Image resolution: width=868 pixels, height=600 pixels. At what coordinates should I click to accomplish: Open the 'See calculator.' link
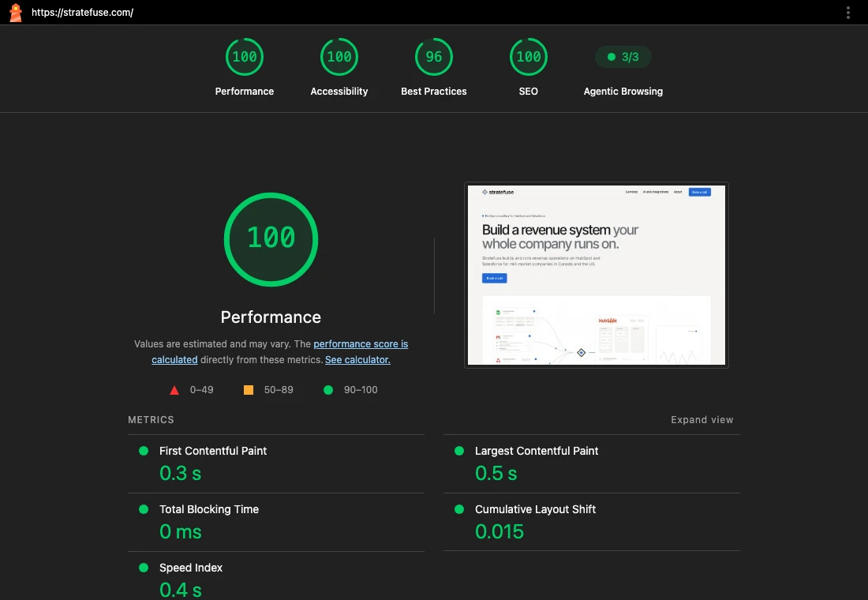click(357, 359)
